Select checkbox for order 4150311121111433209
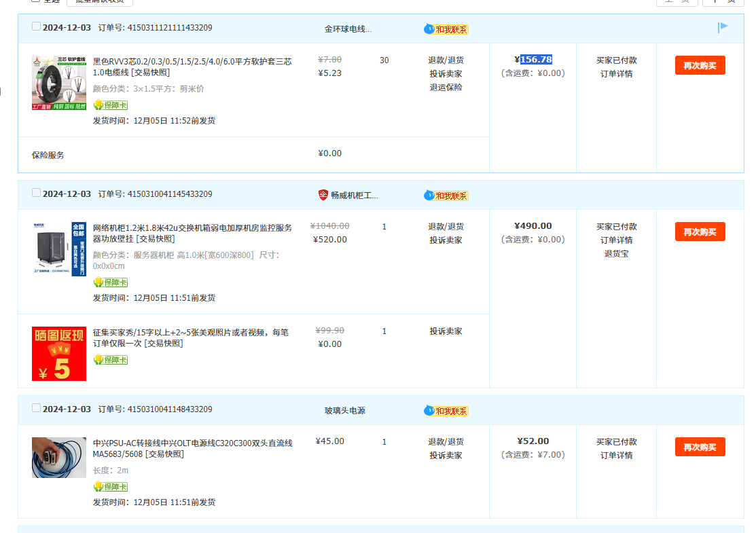This screenshot has height=533, width=756. 37,26
